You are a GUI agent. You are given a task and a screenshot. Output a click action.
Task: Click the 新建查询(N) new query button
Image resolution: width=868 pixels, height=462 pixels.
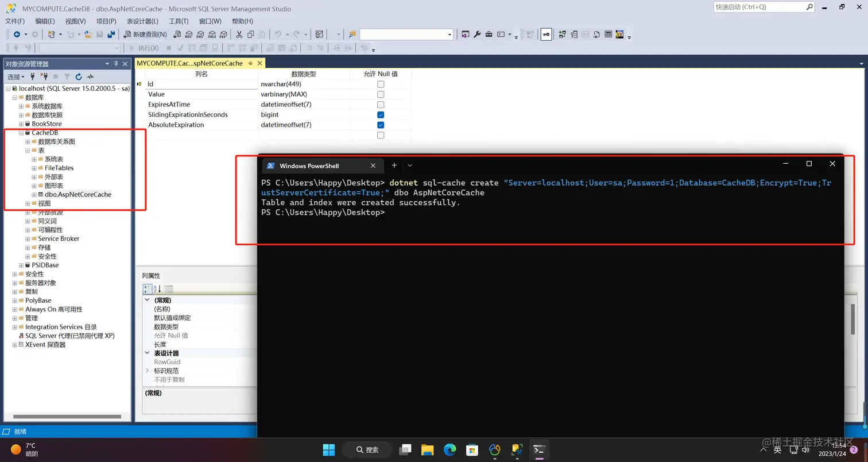point(145,34)
